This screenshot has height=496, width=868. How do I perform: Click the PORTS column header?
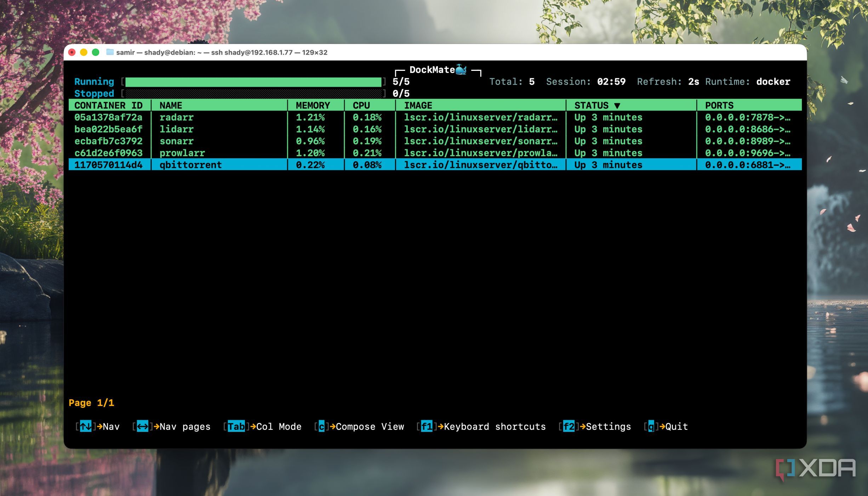pos(719,105)
